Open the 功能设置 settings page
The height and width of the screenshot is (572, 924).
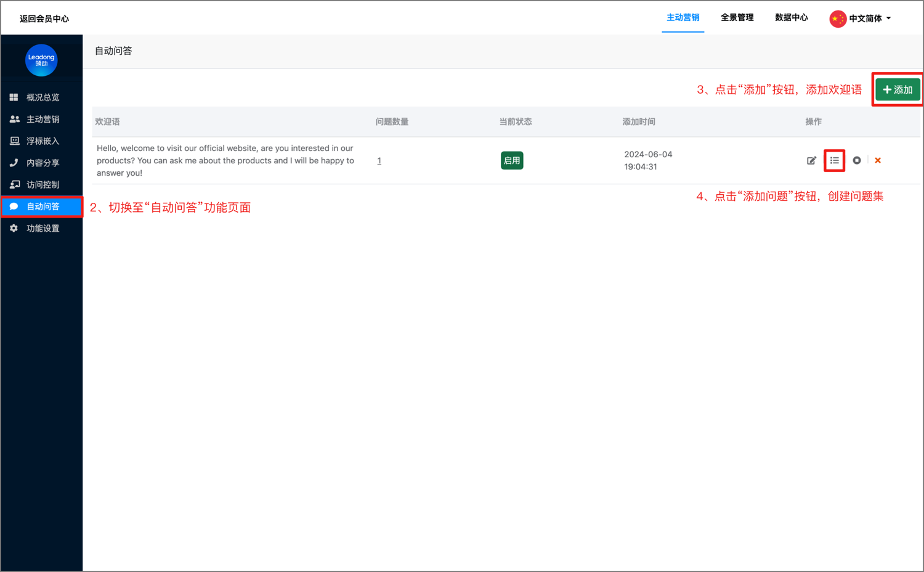point(41,227)
